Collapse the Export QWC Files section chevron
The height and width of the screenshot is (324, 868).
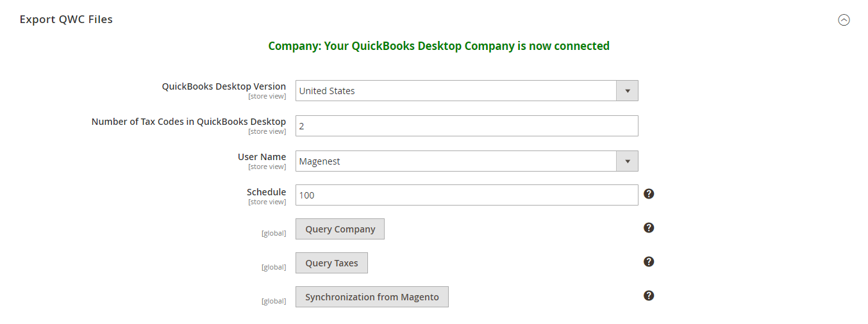[x=844, y=20]
